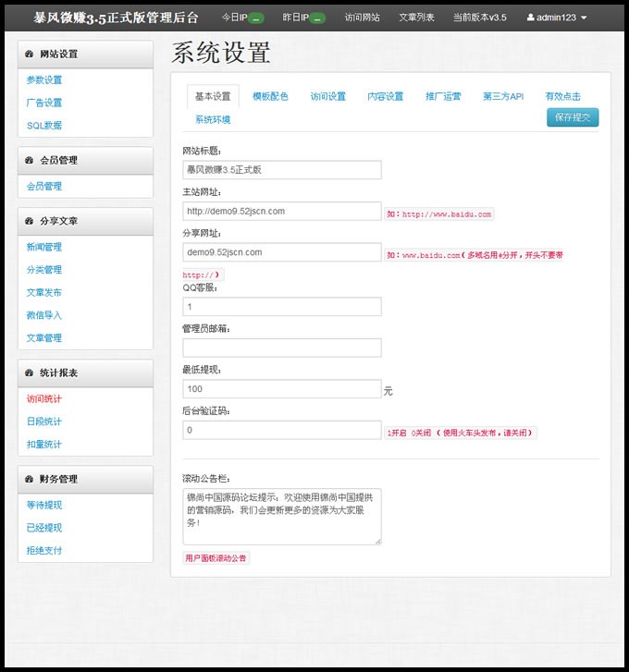The height and width of the screenshot is (672, 629).
Task: Click the 统计报表 section header icon
Action: (29, 373)
